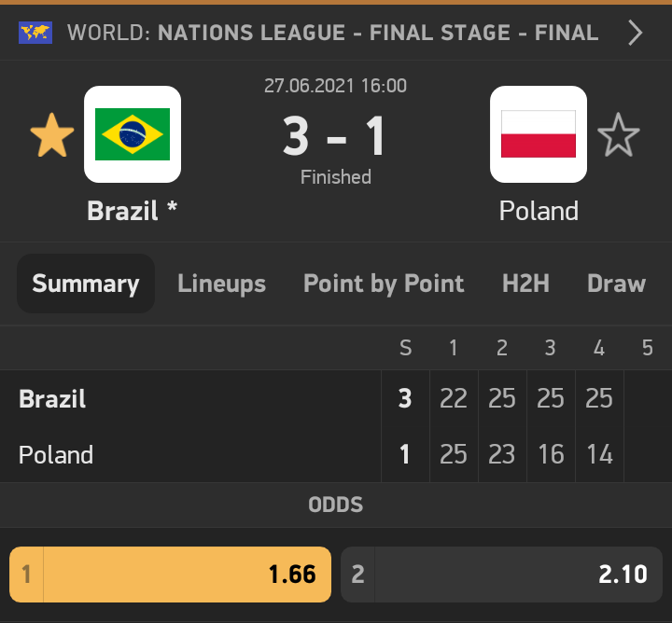Image resolution: width=672 pixels, height=623 pixels.
Task: Select the H2H tab
Action: pyautogui.click(x=525, y=284)
